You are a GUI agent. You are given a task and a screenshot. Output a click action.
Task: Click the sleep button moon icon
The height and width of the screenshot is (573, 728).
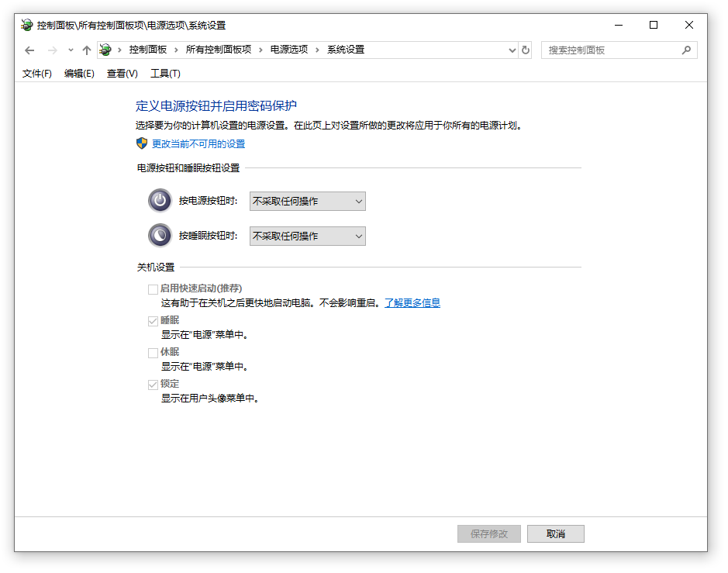pyautogui.click(x=160, y=235)
